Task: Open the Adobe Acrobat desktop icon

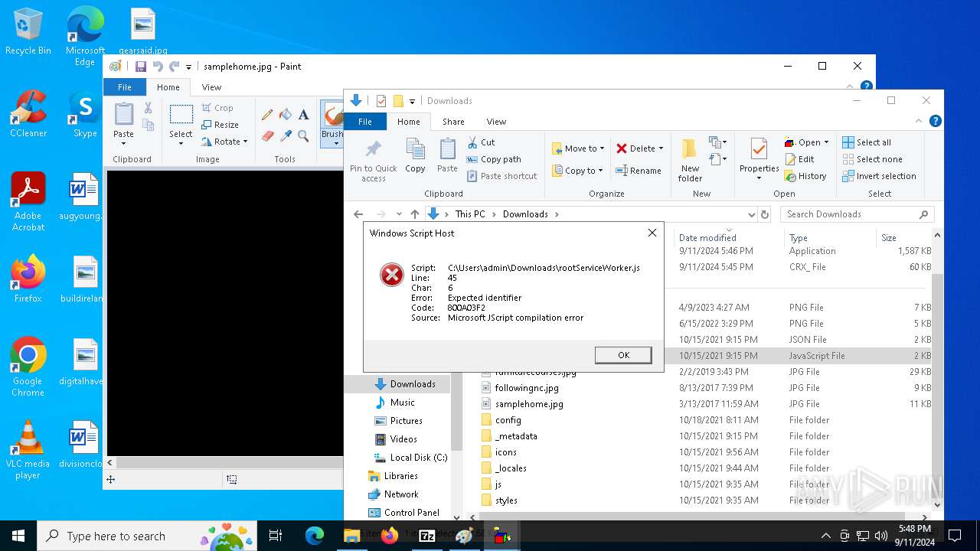Action: 28,201
